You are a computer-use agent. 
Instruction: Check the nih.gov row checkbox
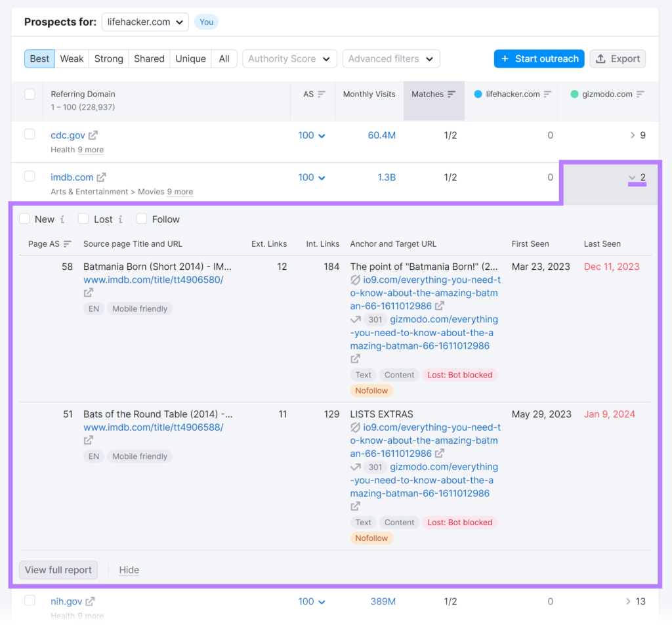[x=30, y=600]
